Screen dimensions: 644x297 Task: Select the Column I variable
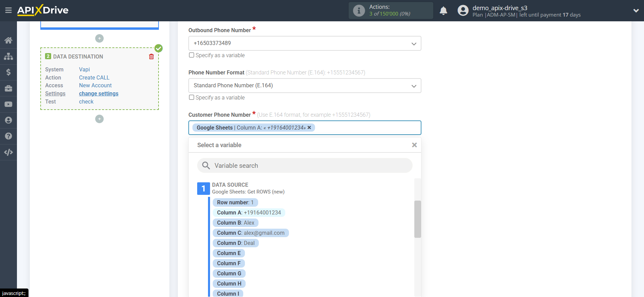click(228, 293)
